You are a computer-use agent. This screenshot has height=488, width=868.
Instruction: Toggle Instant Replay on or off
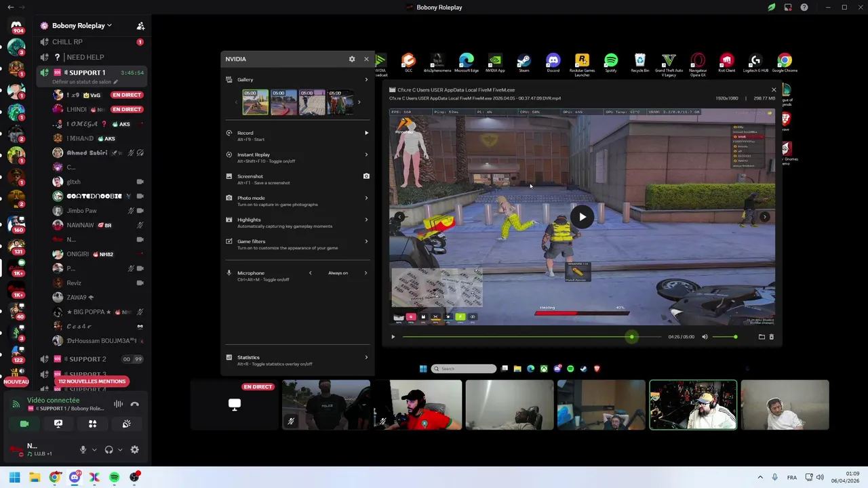point(298,157)
